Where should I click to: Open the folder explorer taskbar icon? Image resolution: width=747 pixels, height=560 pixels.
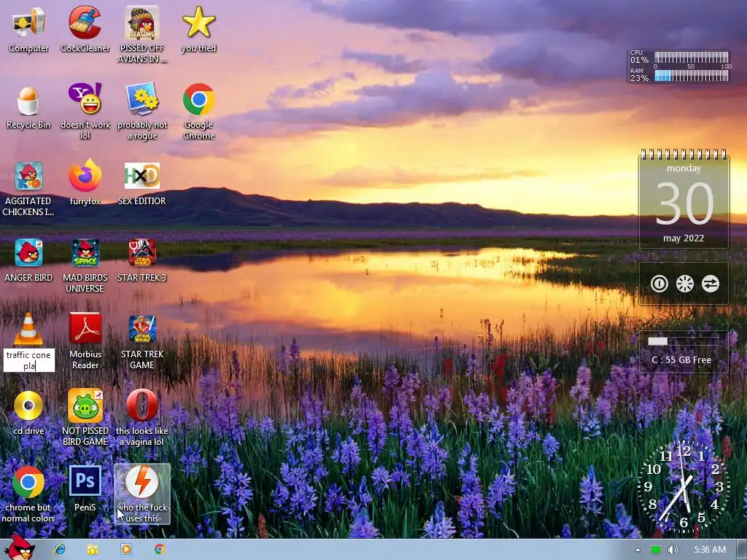pos(93,550)
